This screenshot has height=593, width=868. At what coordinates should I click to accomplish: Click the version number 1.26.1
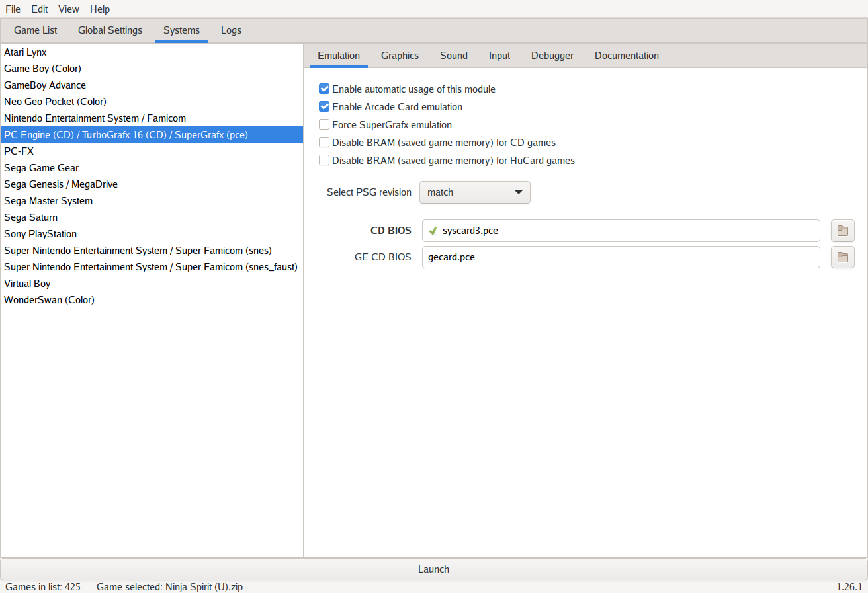click(849, 587)
